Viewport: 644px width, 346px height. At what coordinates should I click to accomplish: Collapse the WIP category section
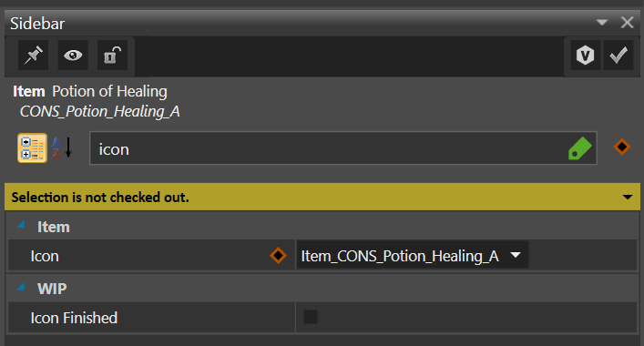[x=21, y=287]
